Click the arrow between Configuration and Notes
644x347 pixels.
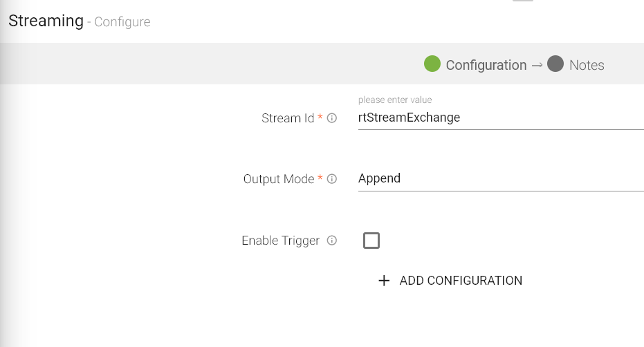537,65
